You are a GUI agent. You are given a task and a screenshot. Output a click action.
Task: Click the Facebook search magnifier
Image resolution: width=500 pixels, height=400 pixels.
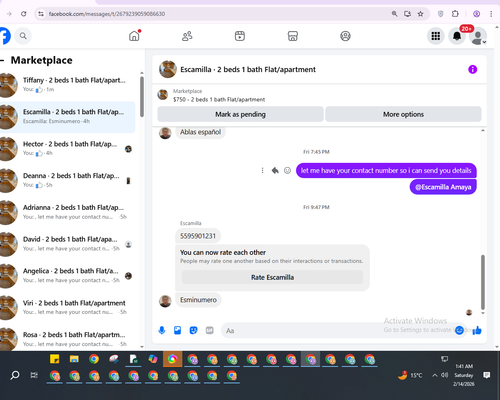pyautogui.click(x=23, y=36)
